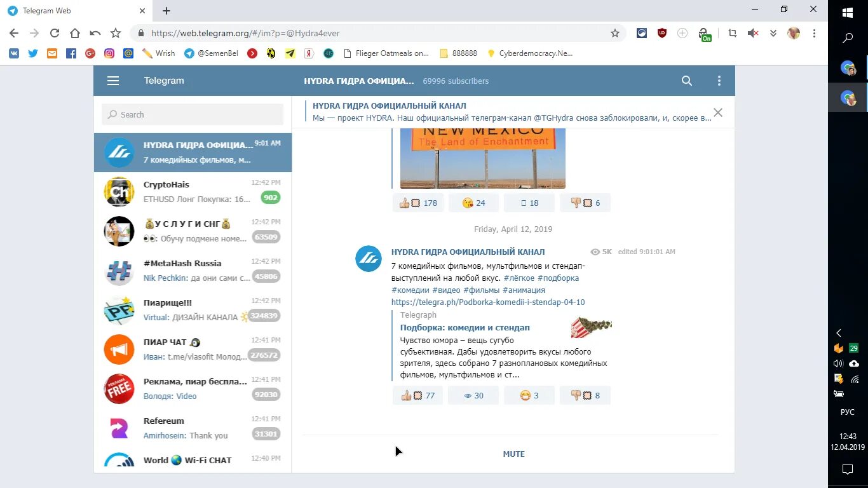Click the muted speaker extension icon

753,33
